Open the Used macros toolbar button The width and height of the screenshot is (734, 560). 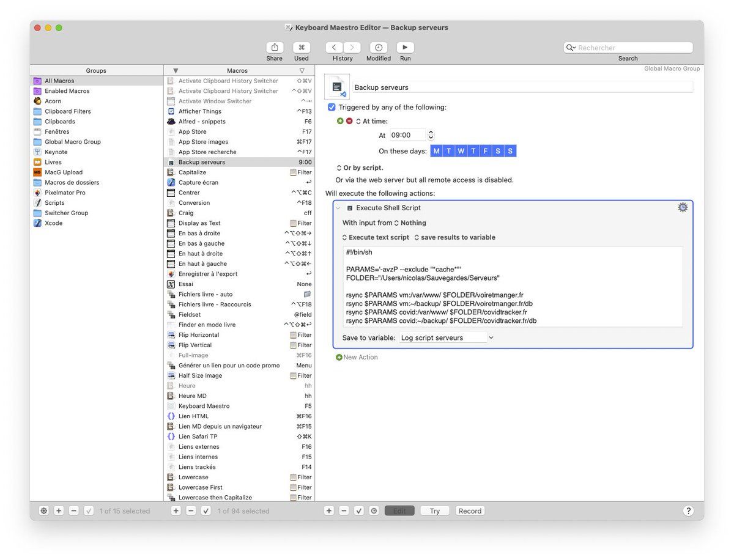pyautogui.click(x=301, y=48)
